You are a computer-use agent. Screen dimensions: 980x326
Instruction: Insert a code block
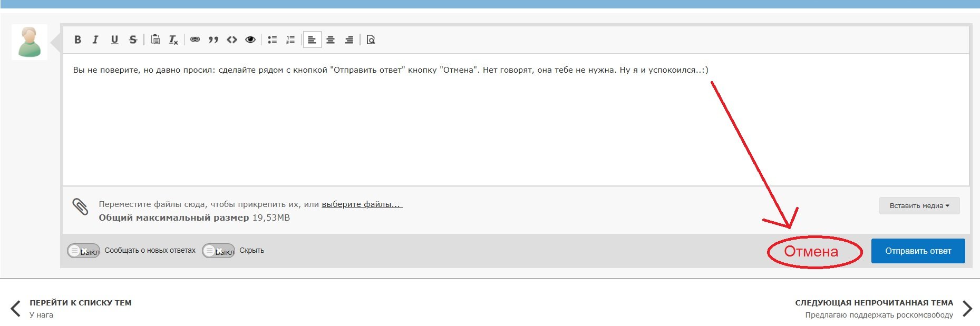232,39
